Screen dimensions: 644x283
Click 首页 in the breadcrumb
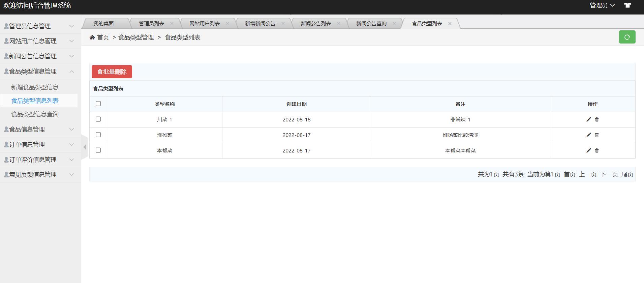103,37
